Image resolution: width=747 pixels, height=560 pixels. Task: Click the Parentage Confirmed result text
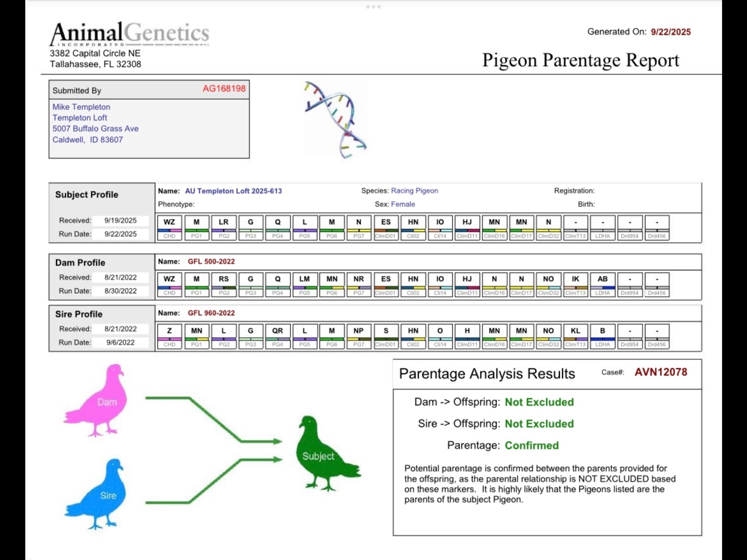click(x=531, y=446)
